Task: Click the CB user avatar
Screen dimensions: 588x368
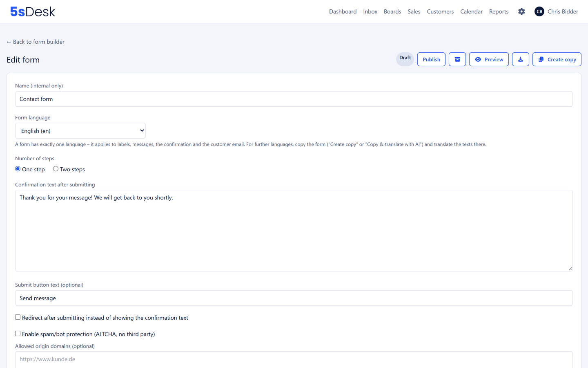Action: [539, 11]
